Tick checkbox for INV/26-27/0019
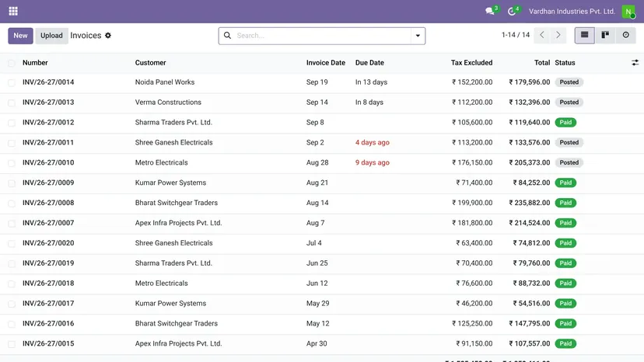Screen dimensions: 644x362 [x=12, y=263]
